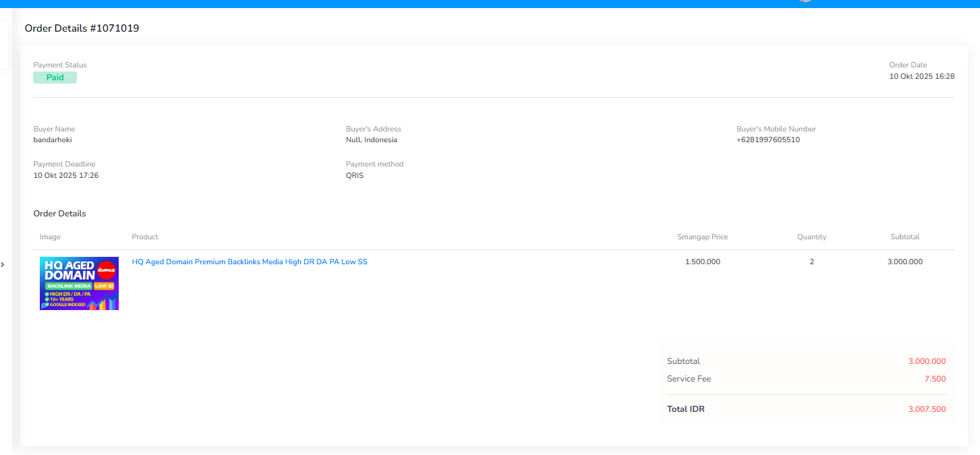Open the HQ Aged Domain product thumbnail
Image resolution: width=980 pixels, height=455 pixels.
79,283
